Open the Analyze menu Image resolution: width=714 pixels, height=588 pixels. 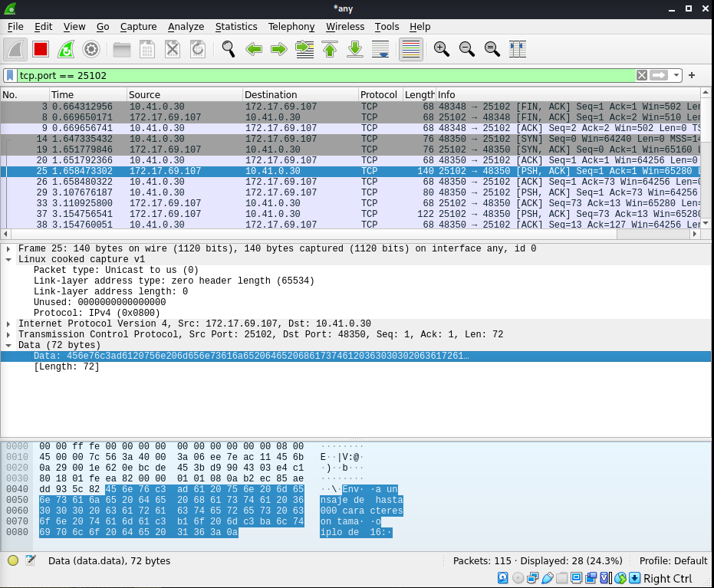186,26
